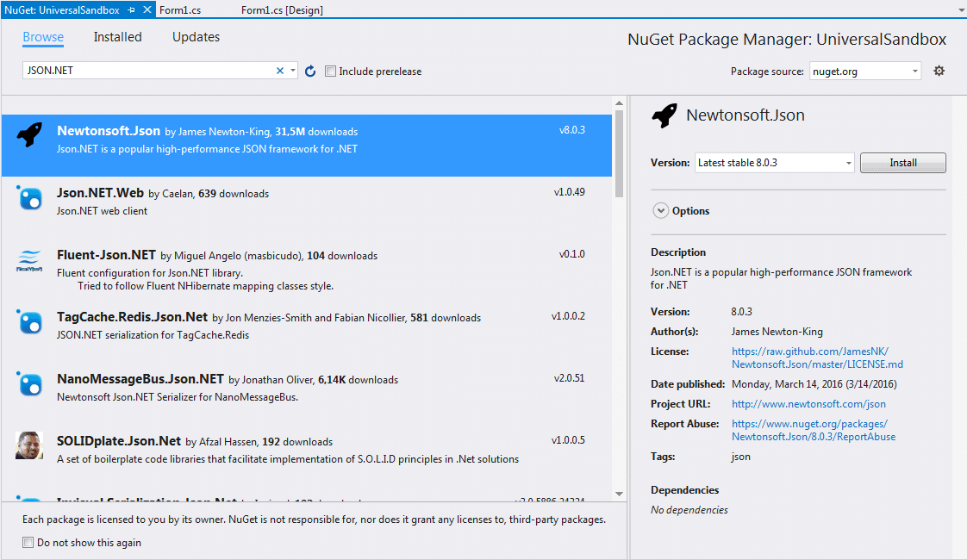Click the v1.0.0.5 version label

tap(568, 439)
